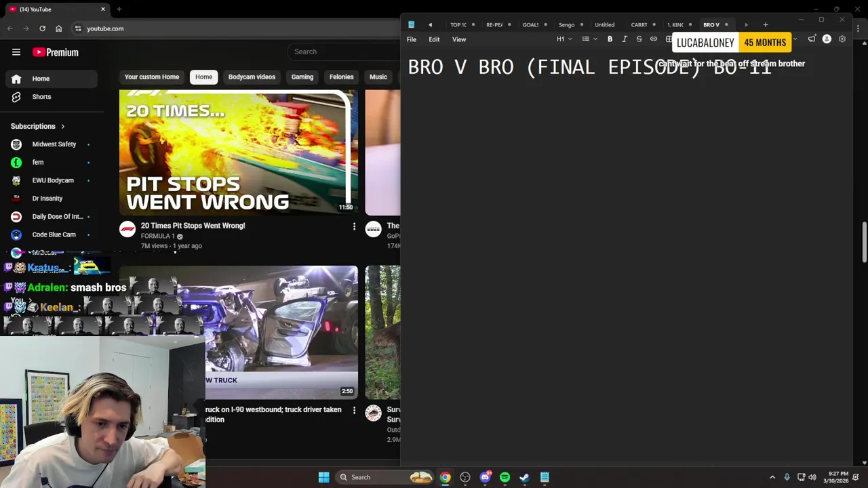The image size is (868, 488).
Task: Select Bodycam videos filter chip
Action: click(252, 77)
